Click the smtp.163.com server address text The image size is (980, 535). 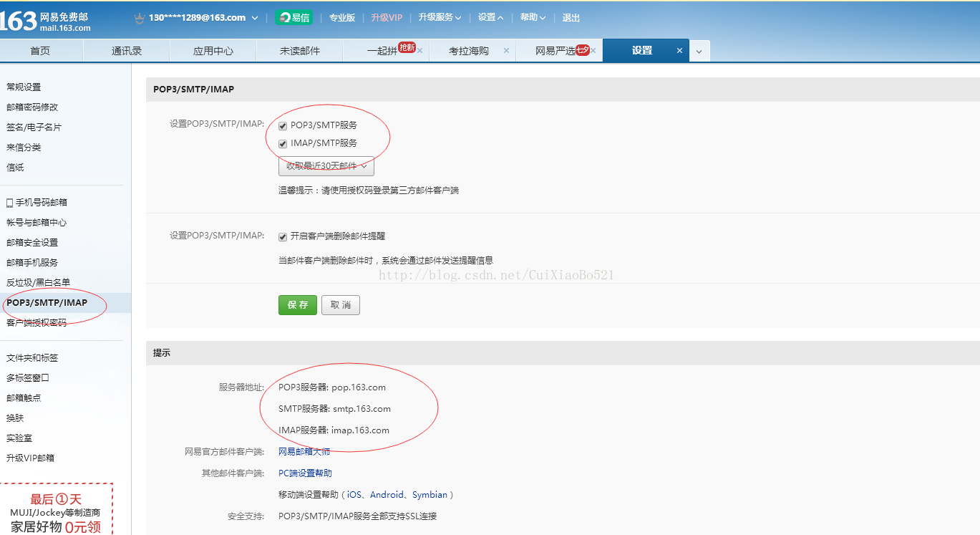[362, 409]
